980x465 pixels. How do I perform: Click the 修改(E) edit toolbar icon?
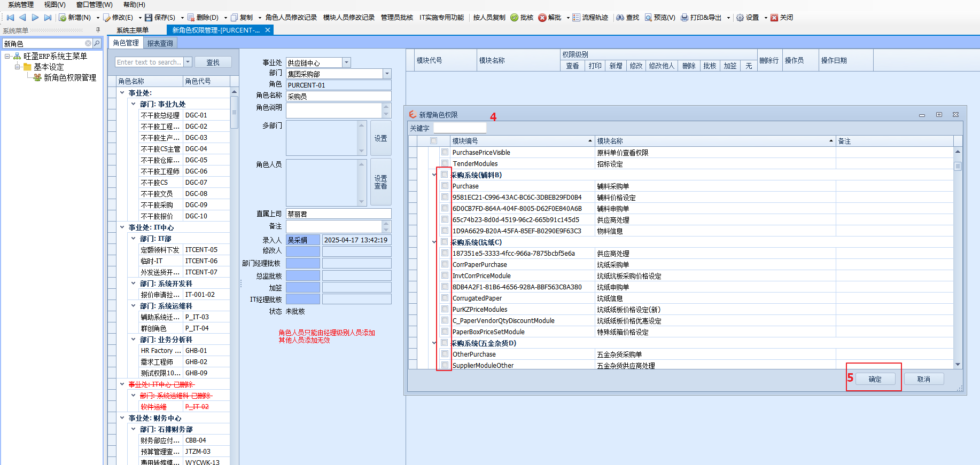click(x=107, y=18)
